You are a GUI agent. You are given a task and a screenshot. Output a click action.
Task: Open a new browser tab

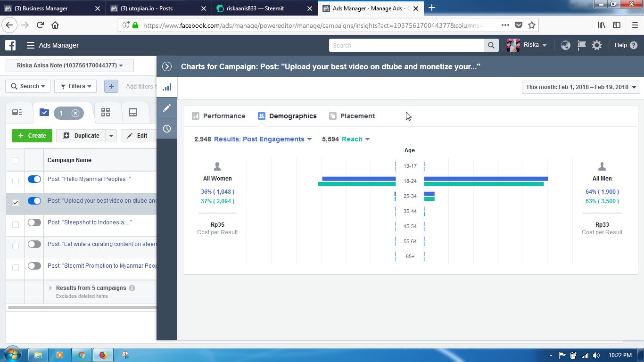[432, 8]
